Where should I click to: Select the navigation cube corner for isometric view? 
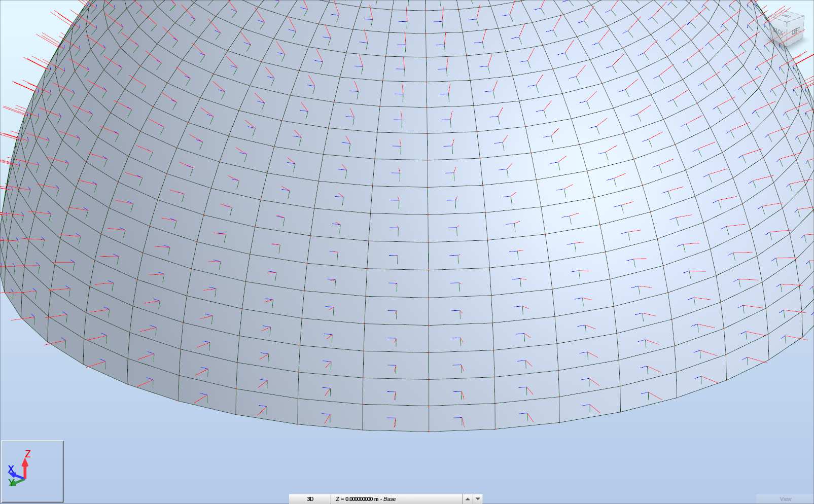pyautogui.click(x=787, y=21)
